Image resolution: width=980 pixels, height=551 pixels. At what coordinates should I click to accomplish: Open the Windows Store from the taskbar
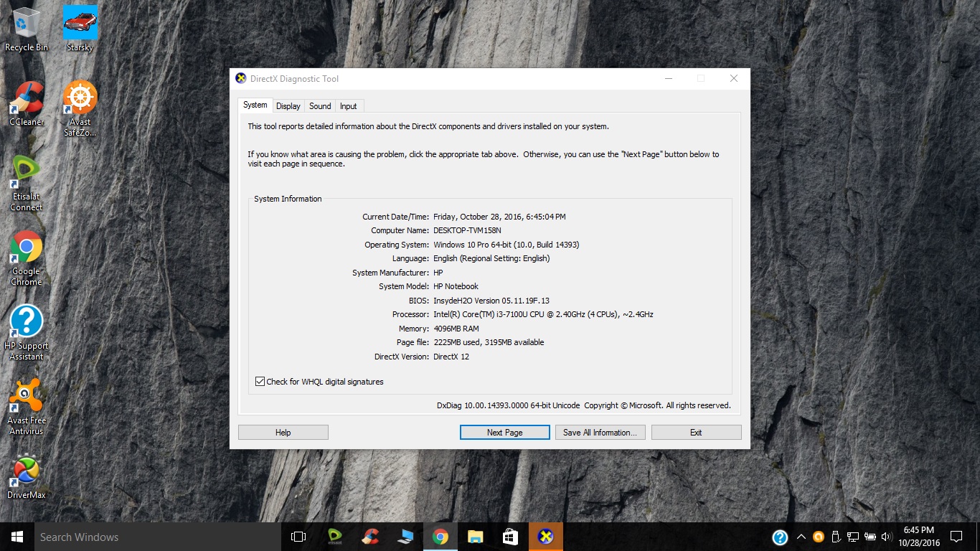[x=510, y=537]
